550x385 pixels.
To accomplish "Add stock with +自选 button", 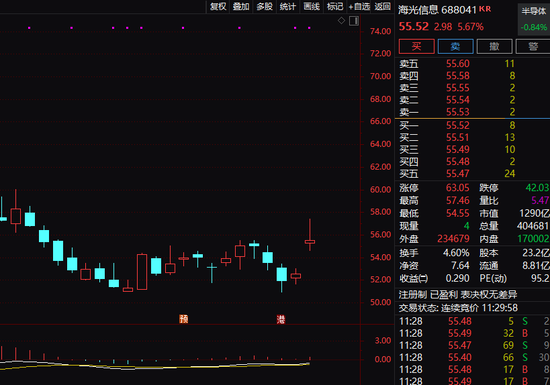I will (359, 6).
